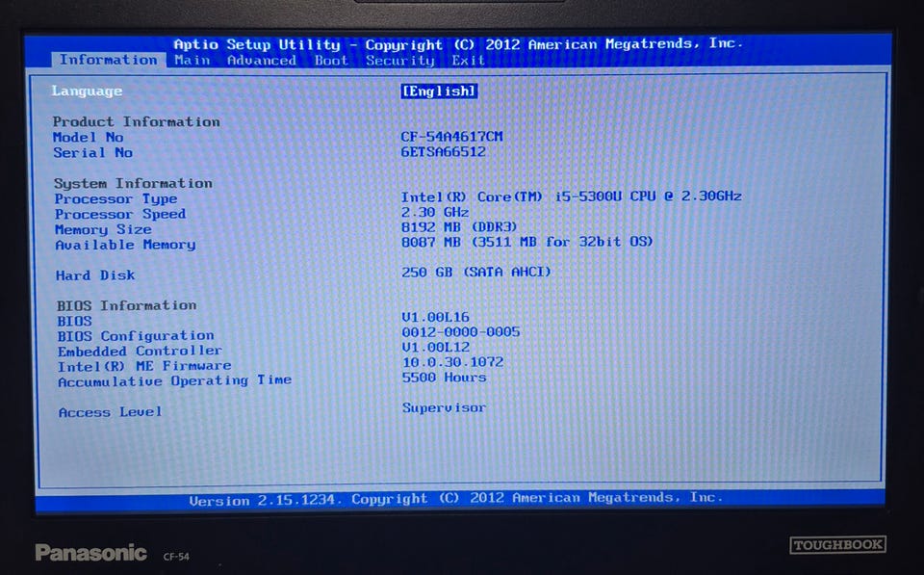This screenshot has width=924, height=575.
Task: Open the [English] language selector
Action: point(439,91)
